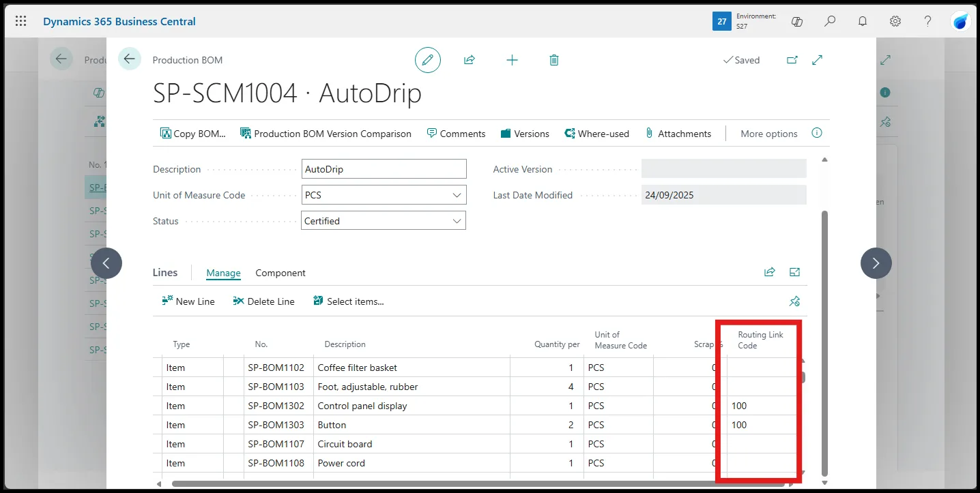
Task: Click the Routing Link Code column header
Action: 760,340
